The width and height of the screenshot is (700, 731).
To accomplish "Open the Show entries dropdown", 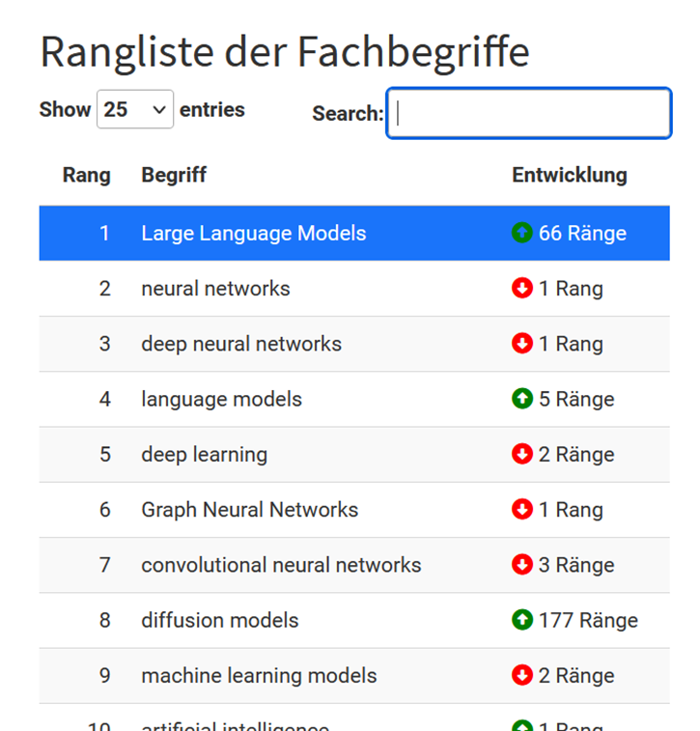I will pos(135,110).
